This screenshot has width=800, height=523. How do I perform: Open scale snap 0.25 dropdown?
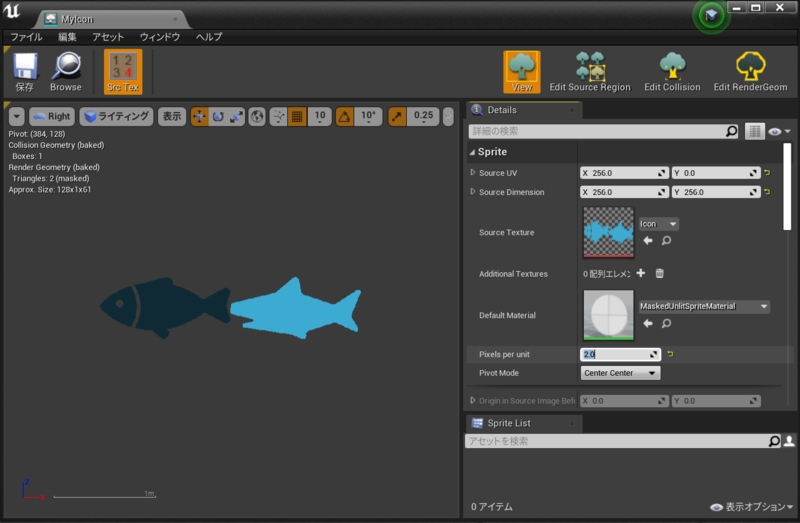click(423, 116)
